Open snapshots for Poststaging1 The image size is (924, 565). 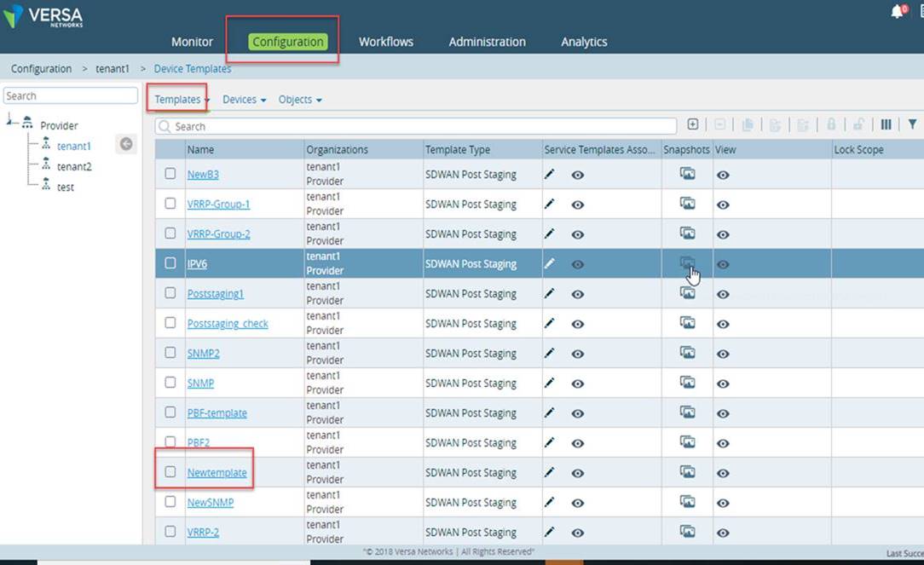tap(687, 293)
